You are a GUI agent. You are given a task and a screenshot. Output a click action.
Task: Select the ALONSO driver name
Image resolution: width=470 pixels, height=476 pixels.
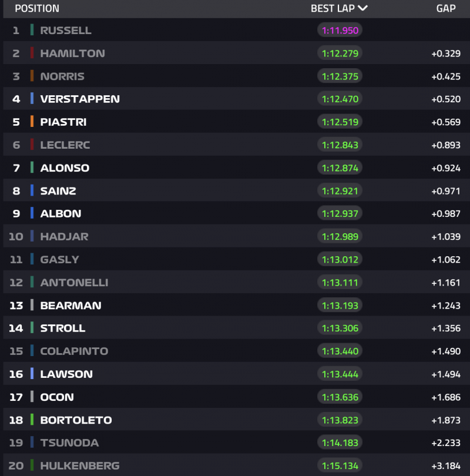65,167
